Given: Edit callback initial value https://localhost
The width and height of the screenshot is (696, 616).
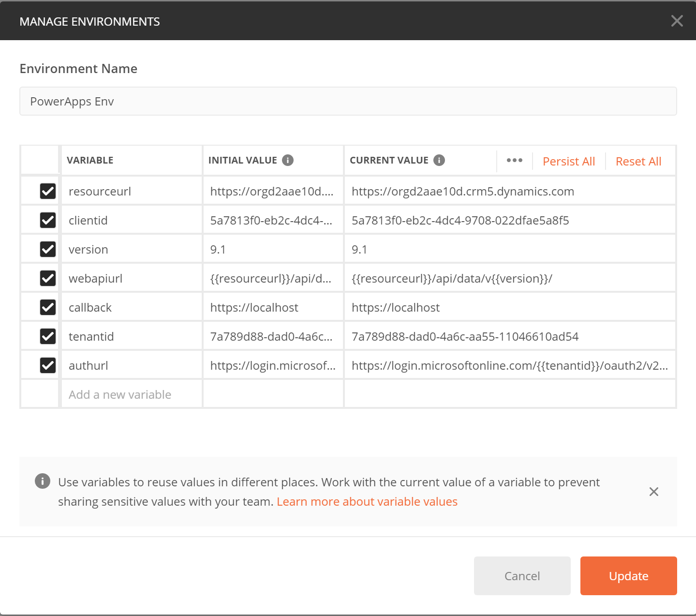Looking at the screenshot, I should coord(273,307).
